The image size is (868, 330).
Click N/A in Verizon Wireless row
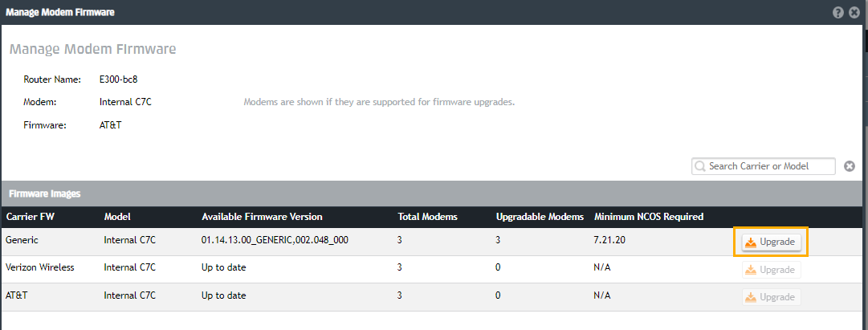click(x=601, y=267)
